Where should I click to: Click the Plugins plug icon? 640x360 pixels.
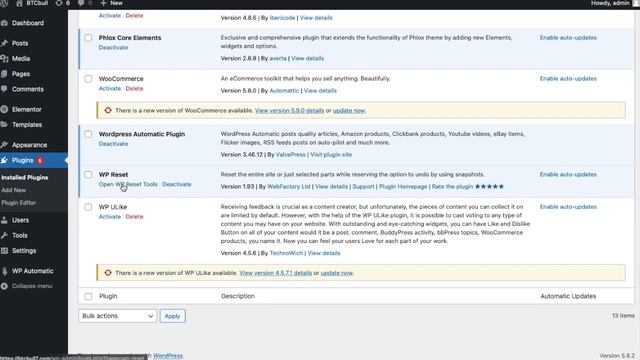click(x=4, y=160)
